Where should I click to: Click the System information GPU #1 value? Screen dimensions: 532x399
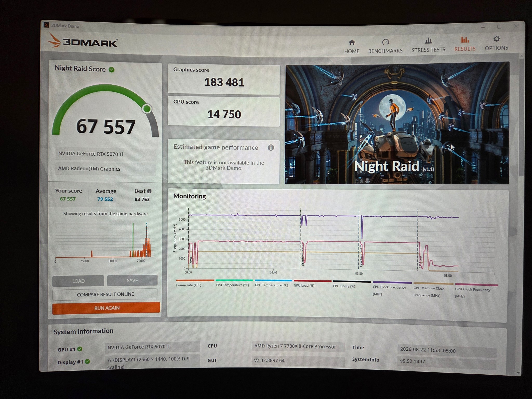pyautogui.click(x=152, y=347)
